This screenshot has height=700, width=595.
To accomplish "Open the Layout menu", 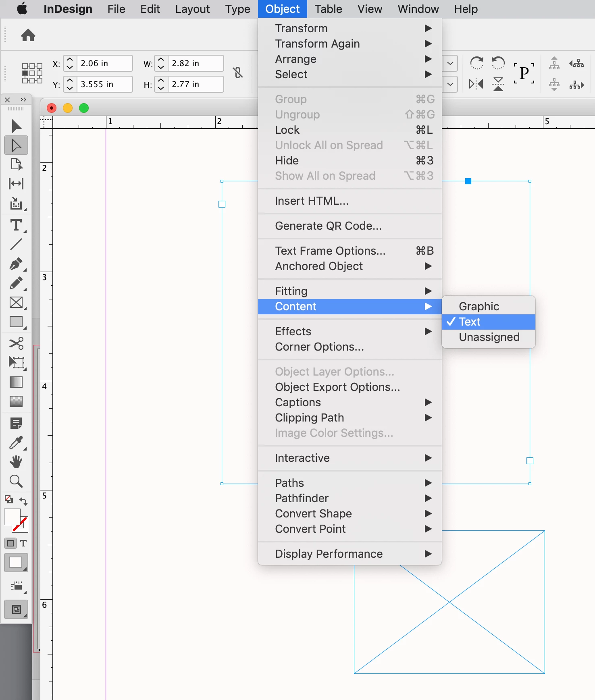I will pyautogui.click(x=192, y=9).
